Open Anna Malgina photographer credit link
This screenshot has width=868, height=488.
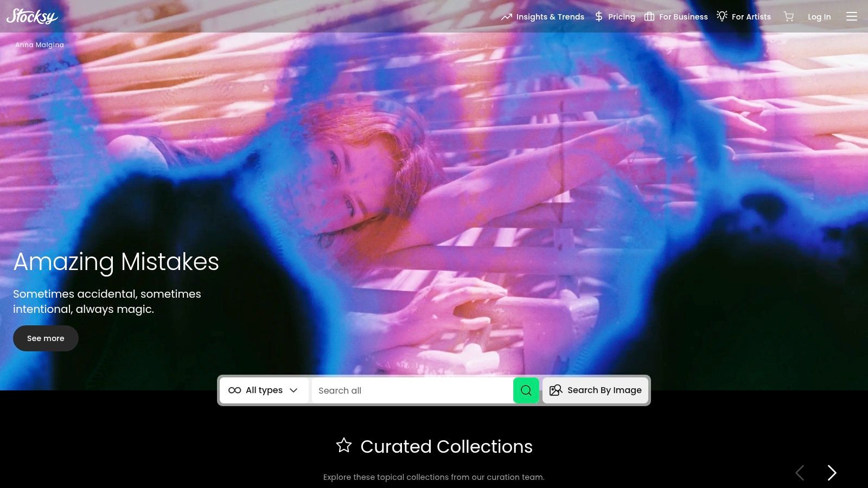(x=40, y=45)
